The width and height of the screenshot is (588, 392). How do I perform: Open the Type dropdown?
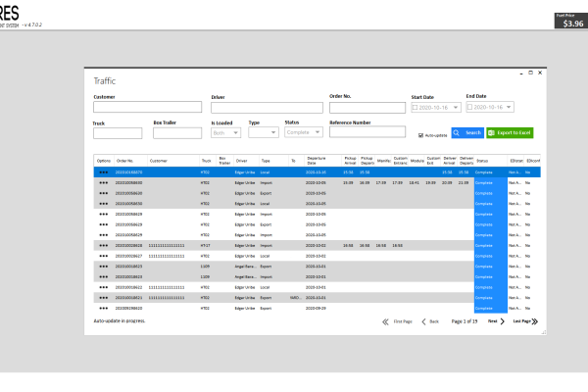coord(261,132)
